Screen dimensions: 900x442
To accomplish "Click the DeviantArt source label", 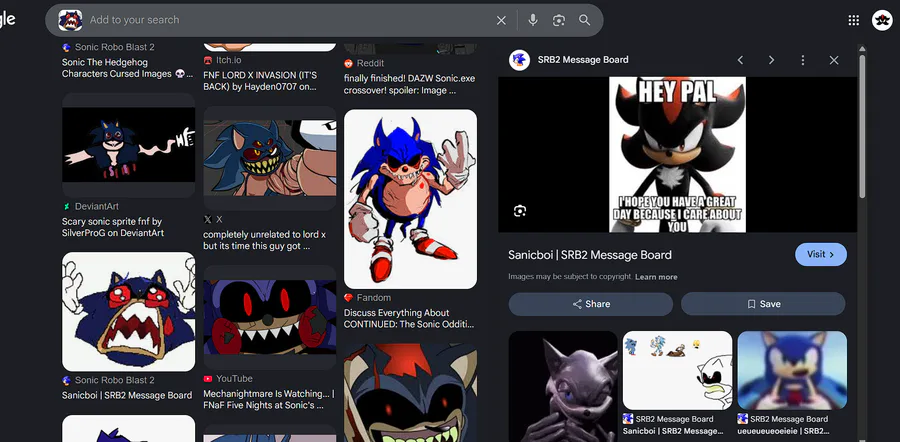I will [97, 206].
